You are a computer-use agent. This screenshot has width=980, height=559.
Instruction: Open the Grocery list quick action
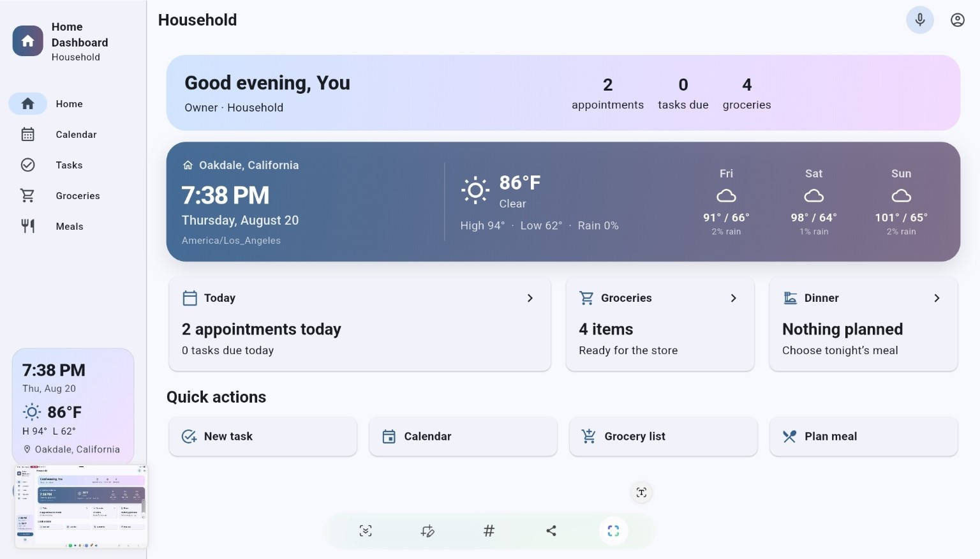click(664, 436)
